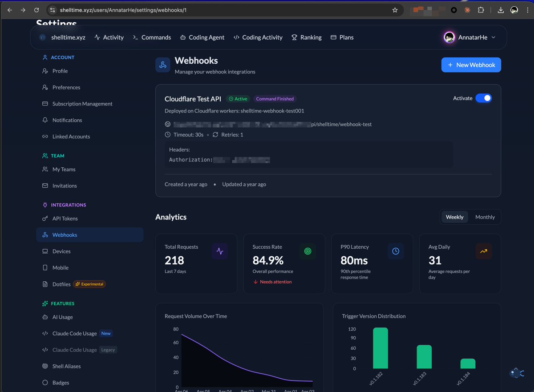Viewport: 534px width, 392px height.
Task: Click the Badges circle icon
Action: coord(45,383)
